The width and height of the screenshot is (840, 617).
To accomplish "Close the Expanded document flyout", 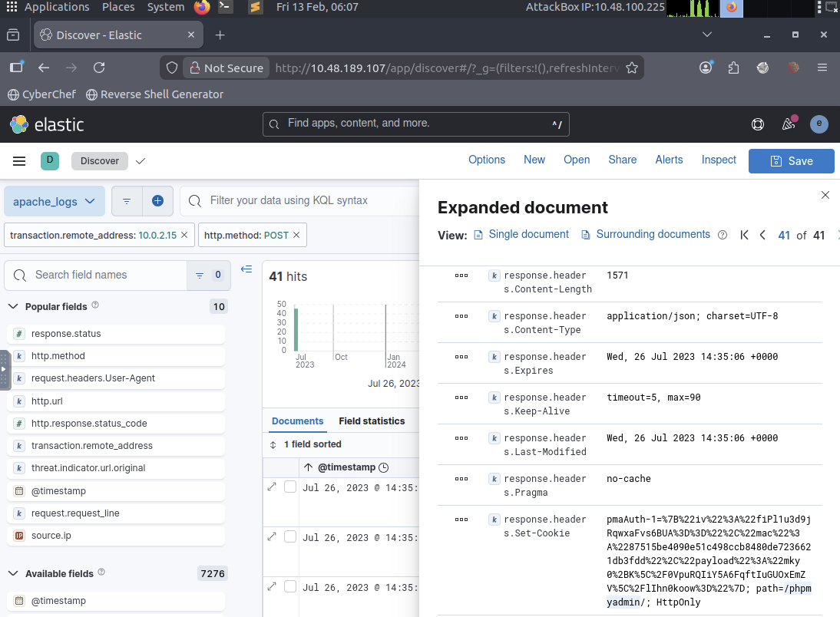I will tap(825, 195).
